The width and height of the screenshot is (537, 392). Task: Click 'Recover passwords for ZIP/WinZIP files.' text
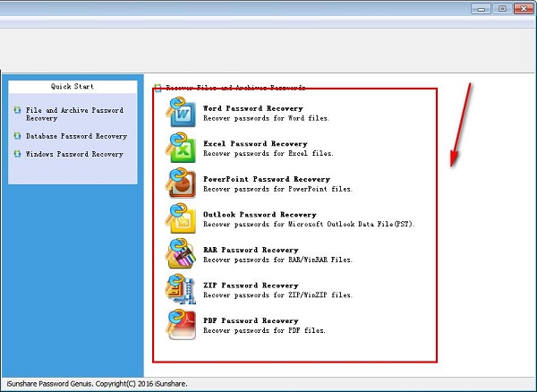click(x=277, y=295)
